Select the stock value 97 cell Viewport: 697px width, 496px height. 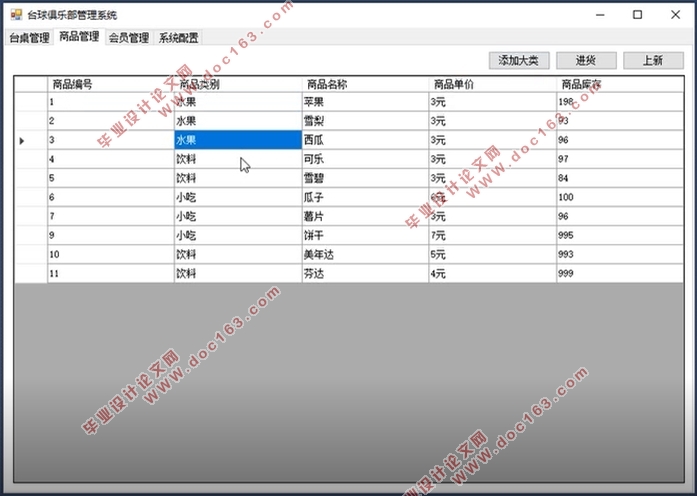(620, 159)
